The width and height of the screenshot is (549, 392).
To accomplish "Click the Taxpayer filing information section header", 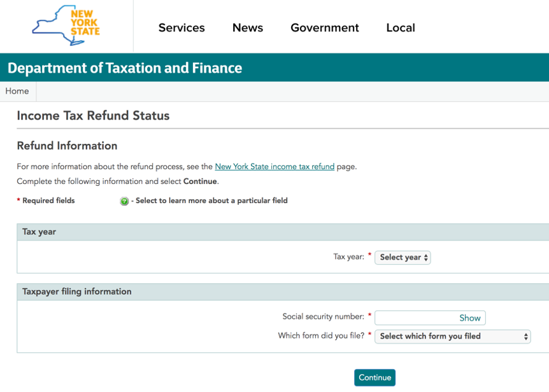I will coord(77,291).
